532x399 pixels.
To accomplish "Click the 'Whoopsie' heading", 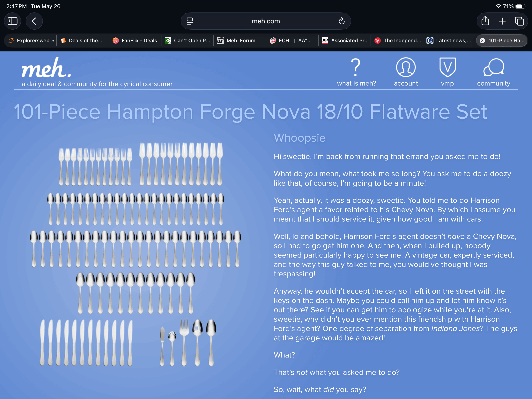I will (x=299, y=138).
